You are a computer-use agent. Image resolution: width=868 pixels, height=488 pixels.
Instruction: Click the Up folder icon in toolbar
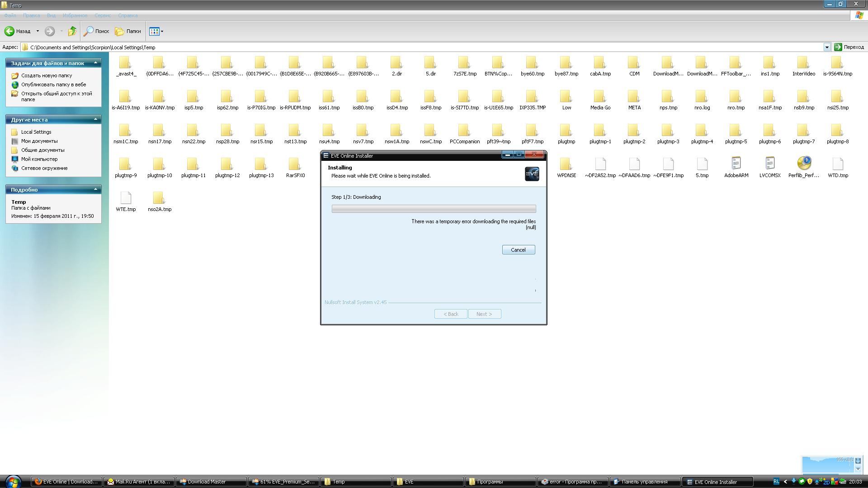click(x=72, y=31)
